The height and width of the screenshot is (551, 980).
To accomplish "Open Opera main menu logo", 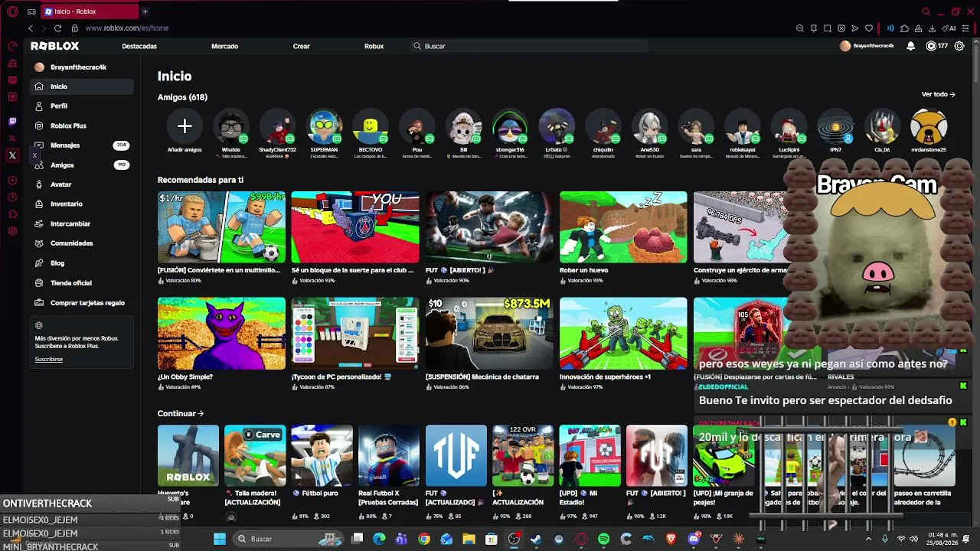I will pos(12,11).
